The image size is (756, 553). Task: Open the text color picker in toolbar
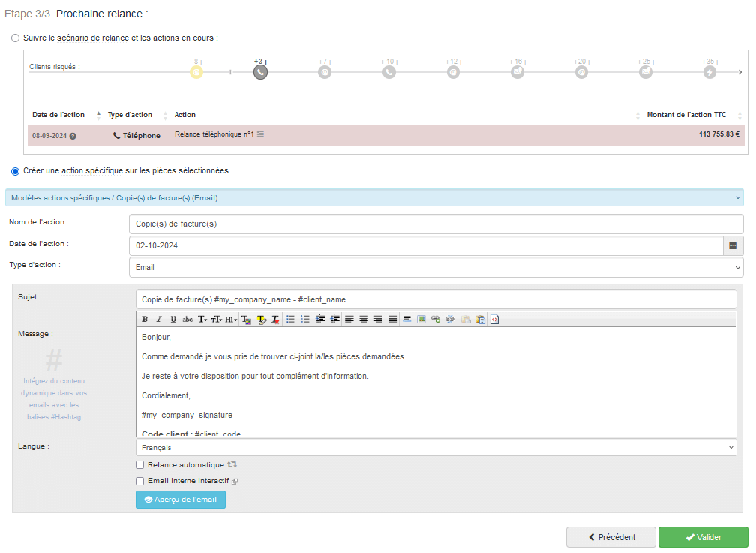tap(246, 320)
